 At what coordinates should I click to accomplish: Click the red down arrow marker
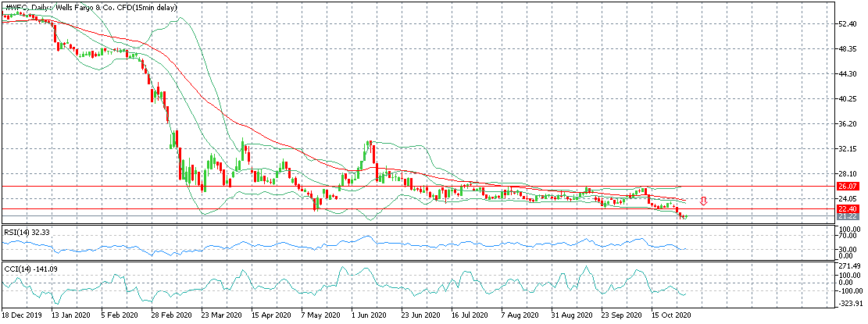click(x=703, y=201)
